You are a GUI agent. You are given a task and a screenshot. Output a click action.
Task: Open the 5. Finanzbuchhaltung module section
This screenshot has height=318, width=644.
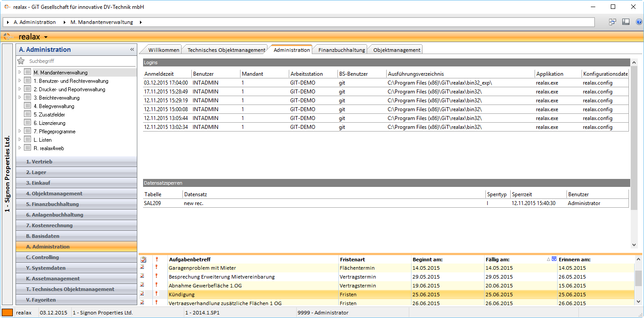click(x=76, y=204)
